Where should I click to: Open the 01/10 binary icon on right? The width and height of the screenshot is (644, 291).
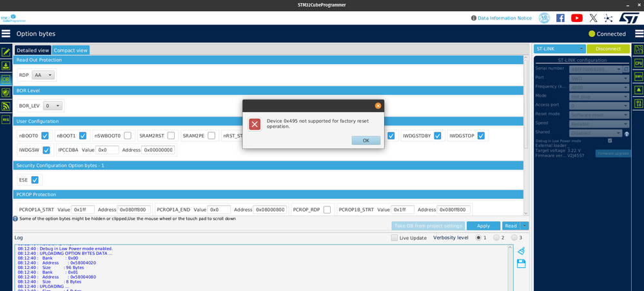pyautogui.click(x=639, y=103)
